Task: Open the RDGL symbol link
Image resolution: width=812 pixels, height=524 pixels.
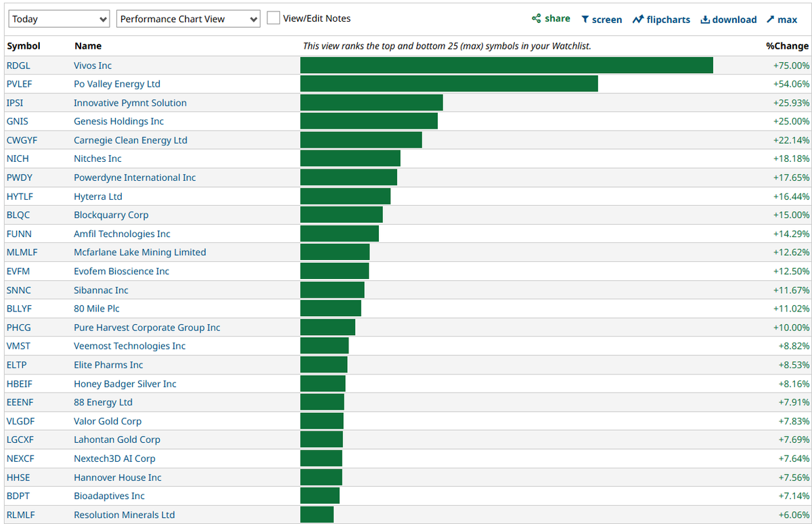Action: (x=18, y=66)
